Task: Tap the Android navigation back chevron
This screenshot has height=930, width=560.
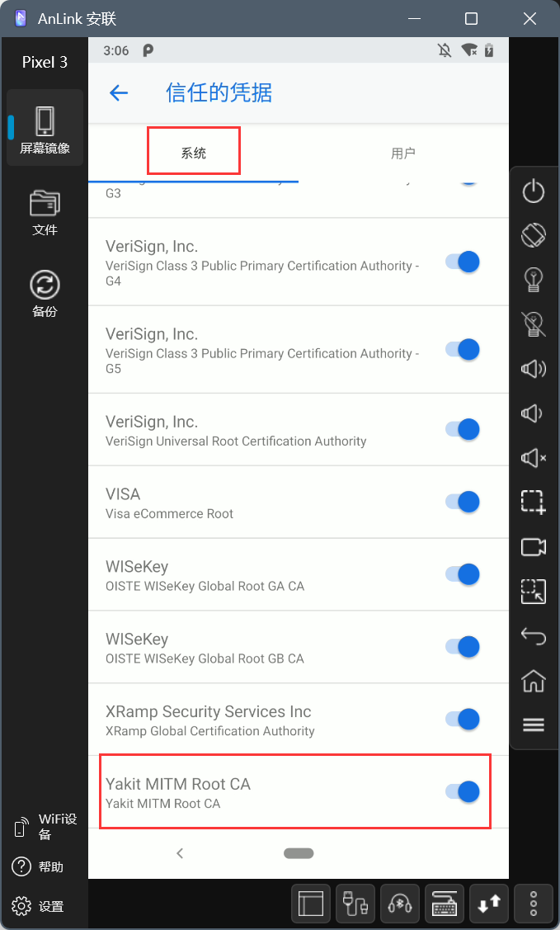Action: [180, 853]
